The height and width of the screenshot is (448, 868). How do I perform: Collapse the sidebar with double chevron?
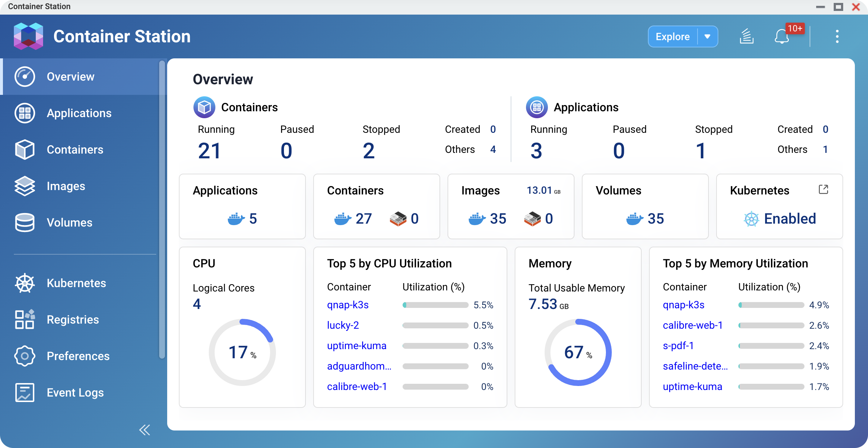click(145, 430)
